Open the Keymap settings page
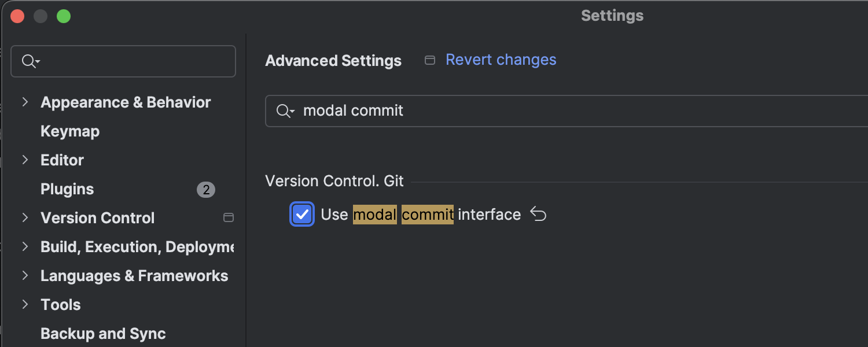 [x=70, y=131]
